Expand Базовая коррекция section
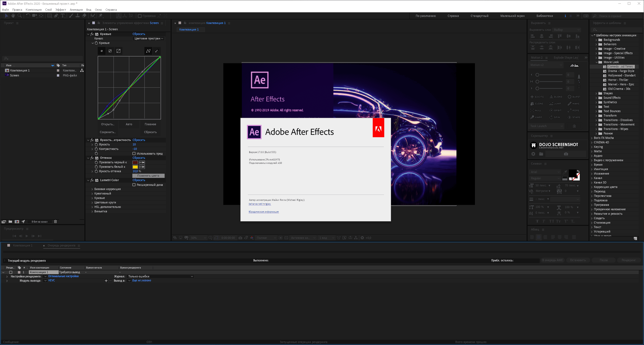This screenshot has width=644, height=345. pyautogui.click(x=92, y=189)
